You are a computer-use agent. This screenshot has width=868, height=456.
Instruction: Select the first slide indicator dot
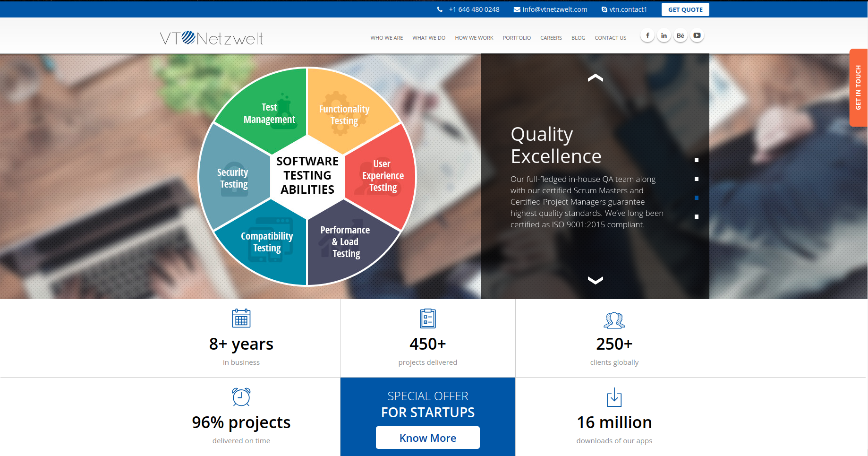(x=697, y=160)
